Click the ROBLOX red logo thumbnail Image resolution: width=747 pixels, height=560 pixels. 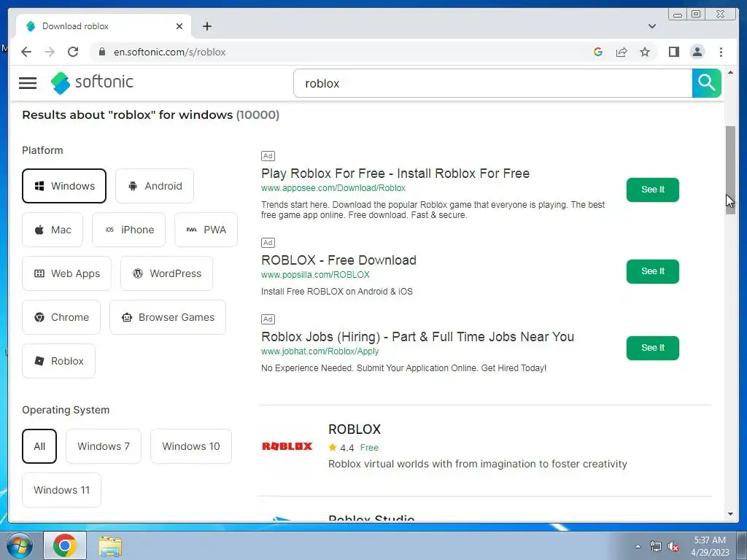[287, 446]
